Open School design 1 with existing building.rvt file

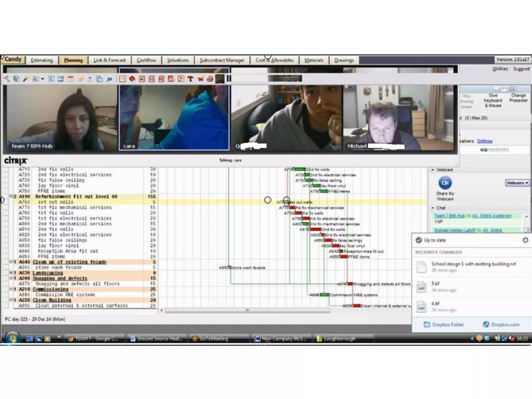(473, 264)
